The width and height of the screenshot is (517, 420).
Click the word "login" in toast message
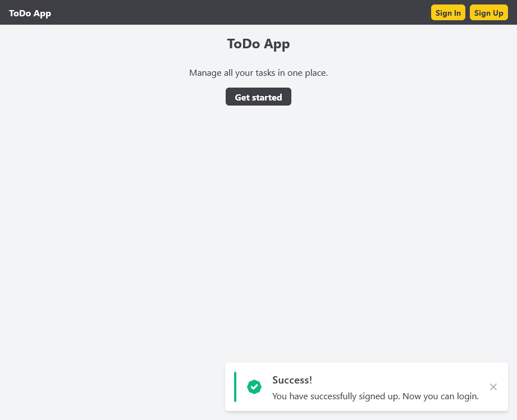(x=467, y=396)
